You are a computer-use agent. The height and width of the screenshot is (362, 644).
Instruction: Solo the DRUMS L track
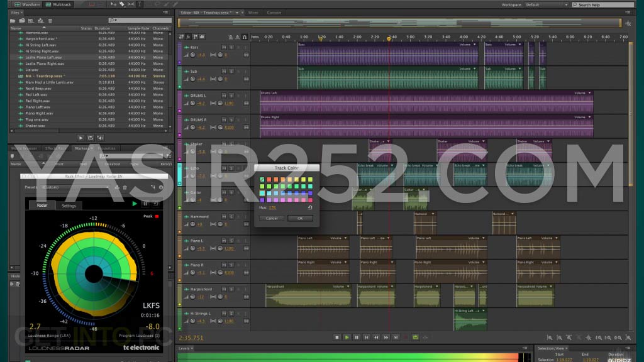[x=231, y=96]
